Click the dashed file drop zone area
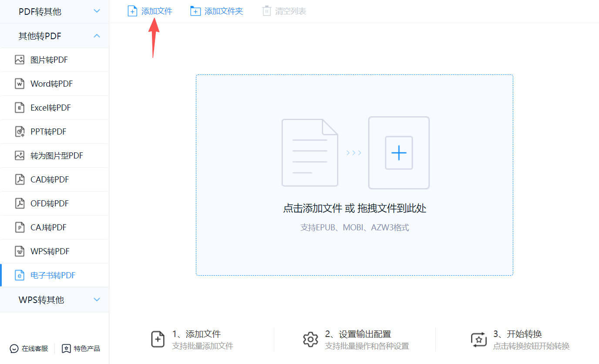 point(354,175)
